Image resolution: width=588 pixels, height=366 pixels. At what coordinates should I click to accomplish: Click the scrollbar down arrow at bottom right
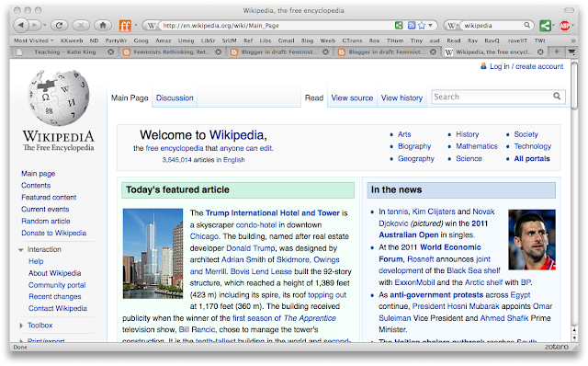[574, 337]
